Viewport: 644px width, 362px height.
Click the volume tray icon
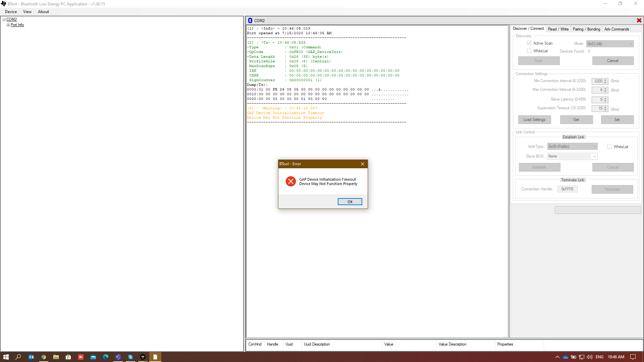coord(590,357)
